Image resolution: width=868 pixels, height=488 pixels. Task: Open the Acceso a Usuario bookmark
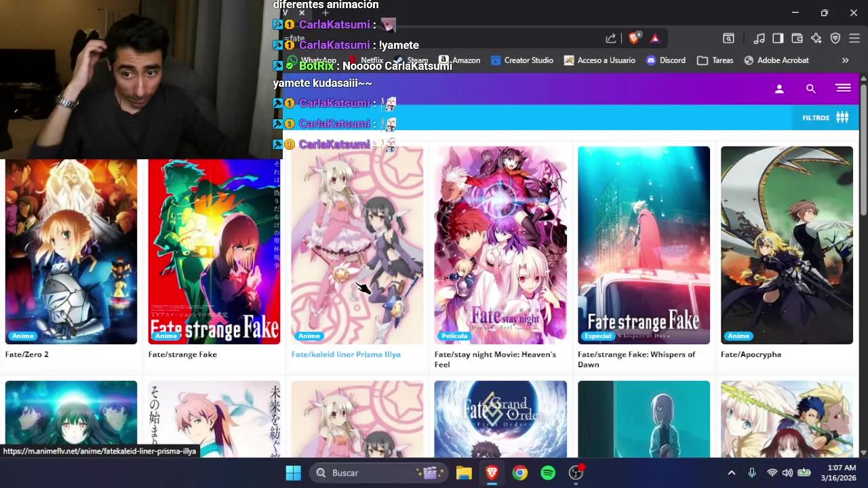pyautogui.click(x=599, y=60)
